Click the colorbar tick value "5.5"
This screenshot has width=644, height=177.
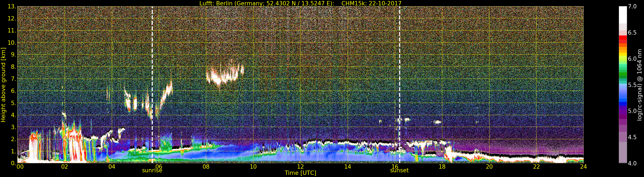click(x=632, y=85)
